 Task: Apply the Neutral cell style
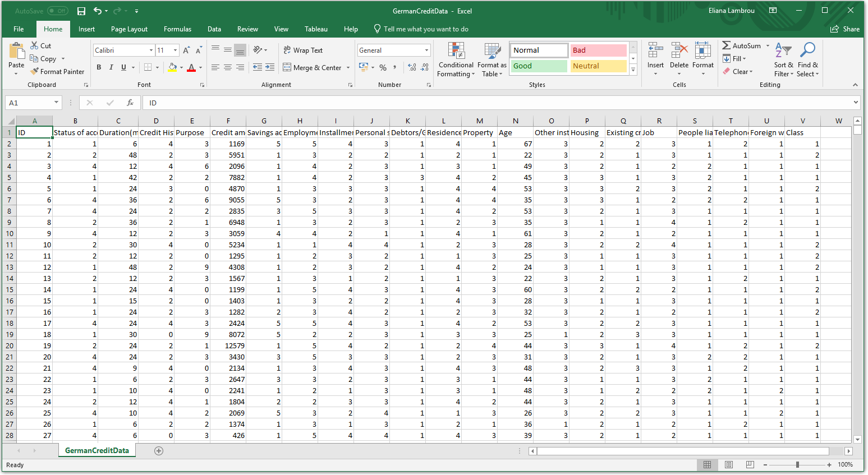click(598, 66)
